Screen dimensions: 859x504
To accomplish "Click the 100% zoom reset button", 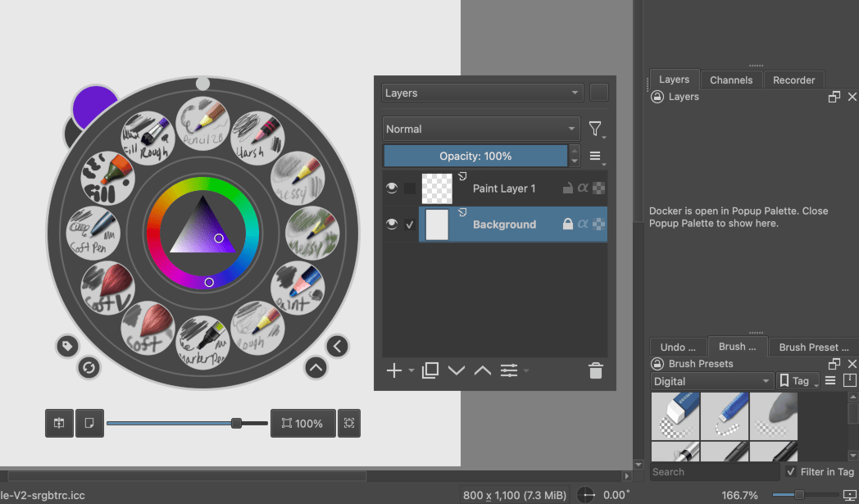I will tap(302, 424).
